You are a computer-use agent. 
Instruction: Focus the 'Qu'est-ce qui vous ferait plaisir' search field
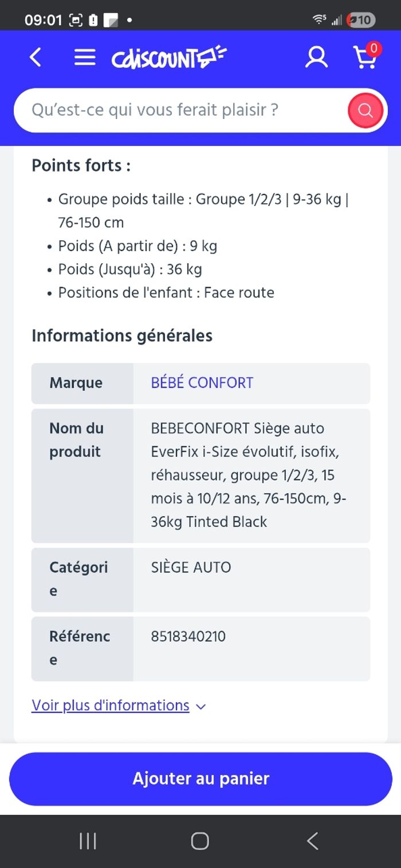click(178, 110)
